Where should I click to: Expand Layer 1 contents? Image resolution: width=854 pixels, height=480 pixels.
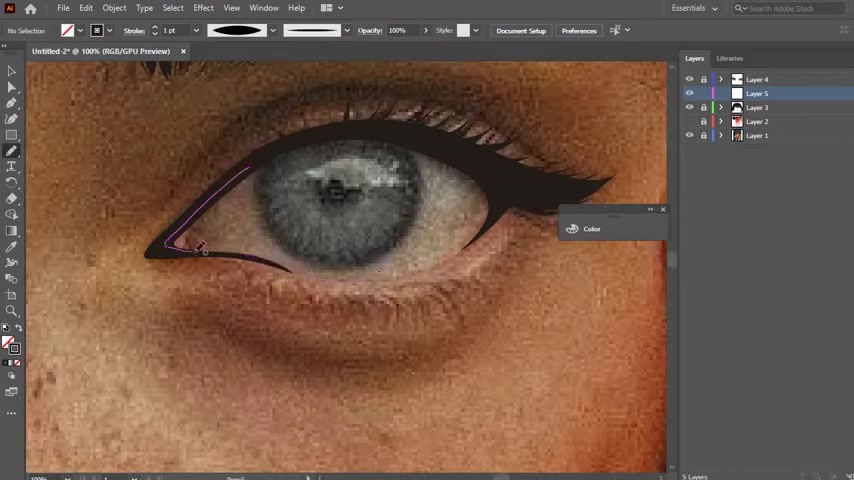tap(721, 135)
